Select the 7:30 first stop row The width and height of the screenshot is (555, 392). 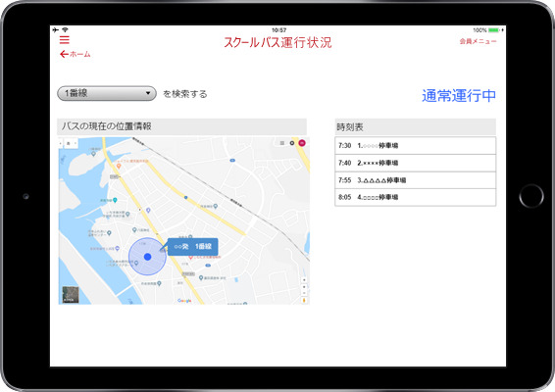pyautogui.click(x=415, y=145)
